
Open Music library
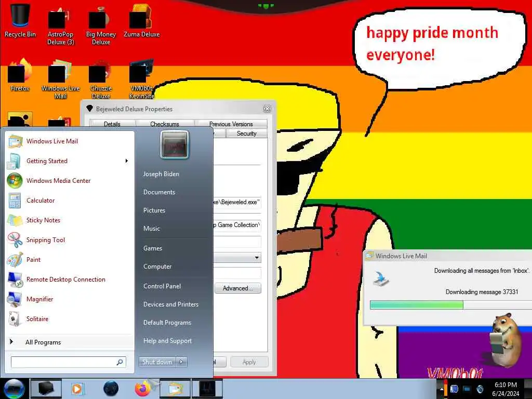[x=152, y=229]
